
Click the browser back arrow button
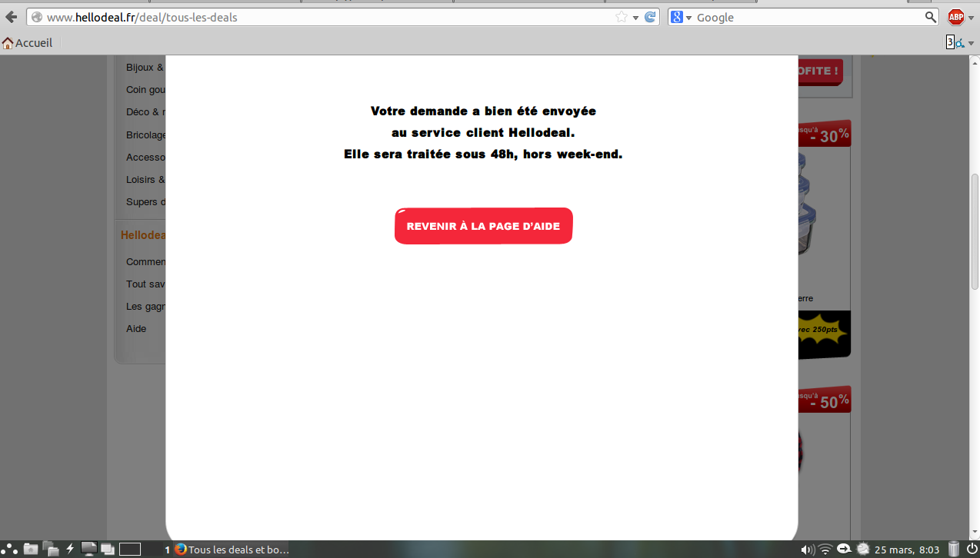11,17
